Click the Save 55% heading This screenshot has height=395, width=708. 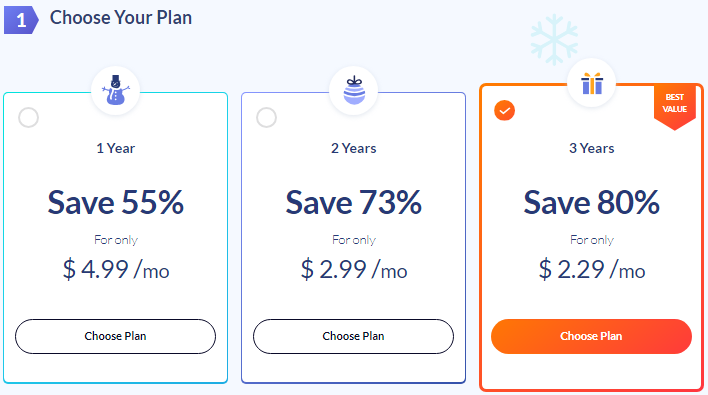(116, 202)
